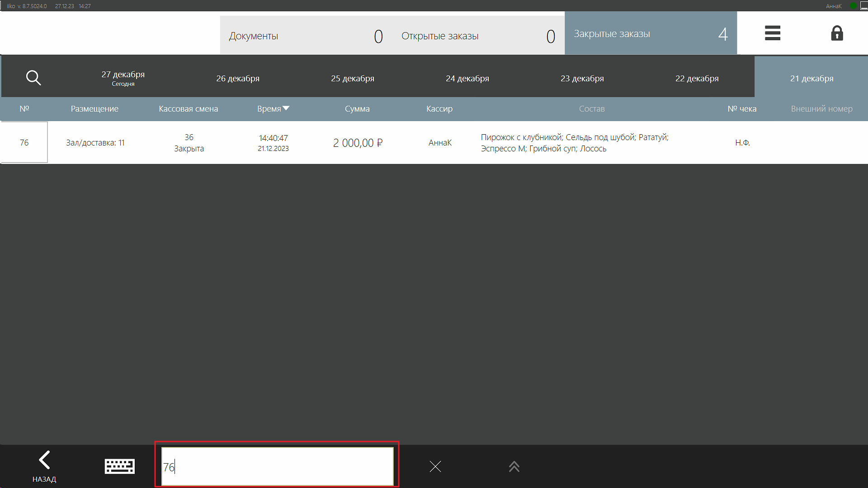Image resolution: width=868 pixels, height=488 pixels.
Task: Sort by № чека column header
Action: (x=742, y=108)
